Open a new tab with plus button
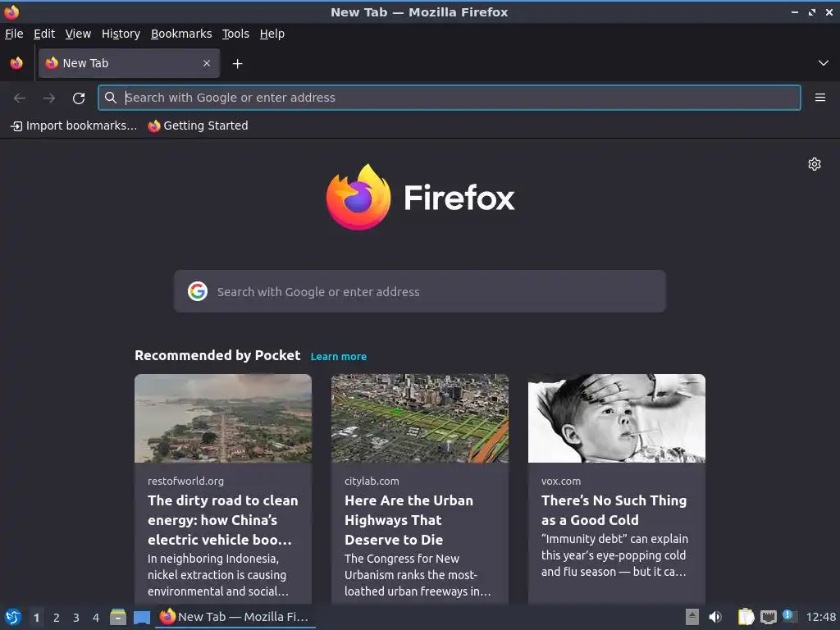 pyautogui.click(x=237, y=64)
